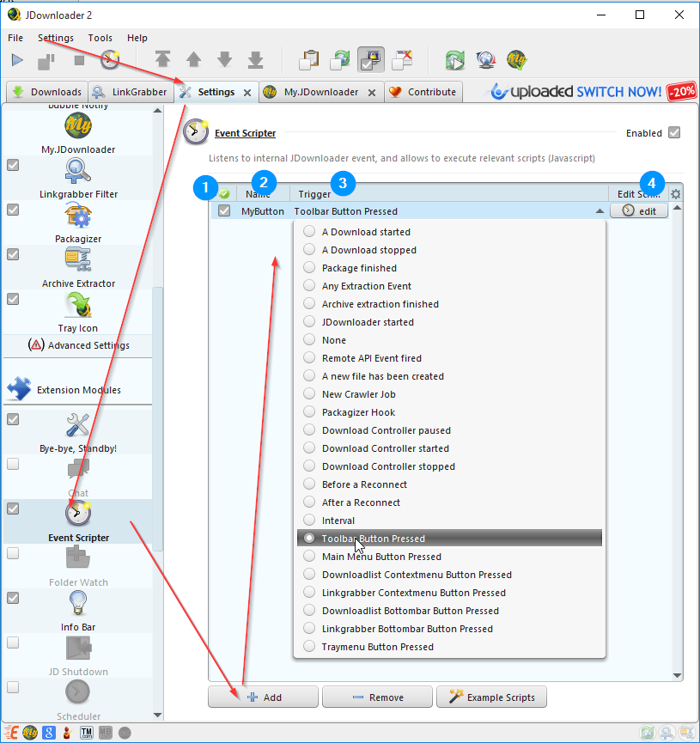This screenshot has height=743, width=700.
Task: Open Advanced Settings in sidebar
Action: [78, 345]
